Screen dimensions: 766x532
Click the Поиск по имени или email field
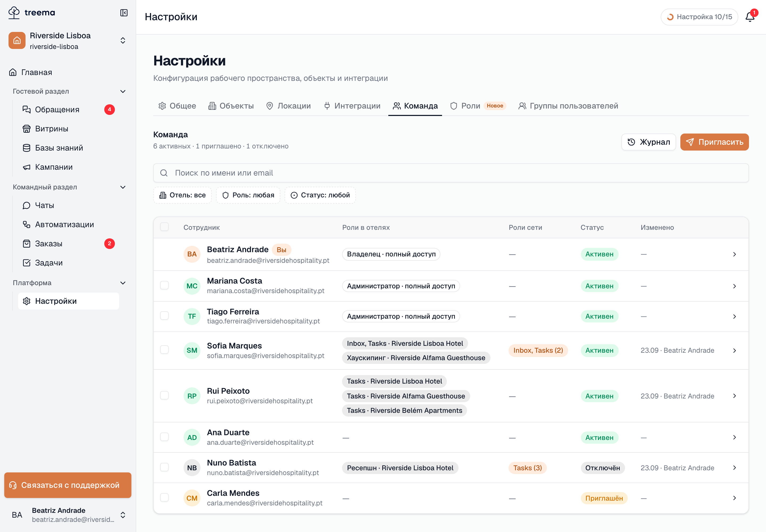(451, 173)
